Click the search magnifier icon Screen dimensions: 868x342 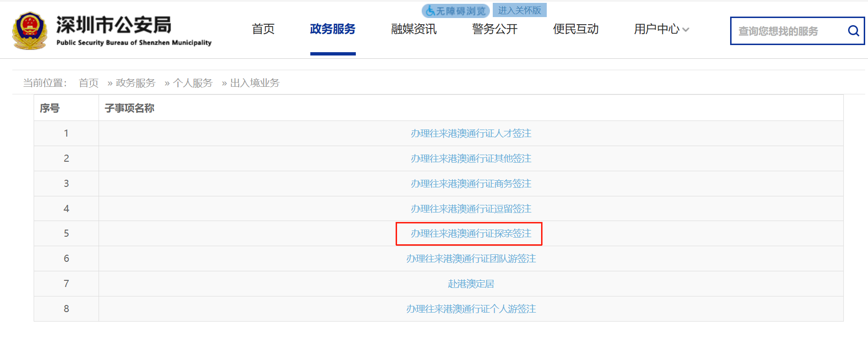click(x=853, y=31)
